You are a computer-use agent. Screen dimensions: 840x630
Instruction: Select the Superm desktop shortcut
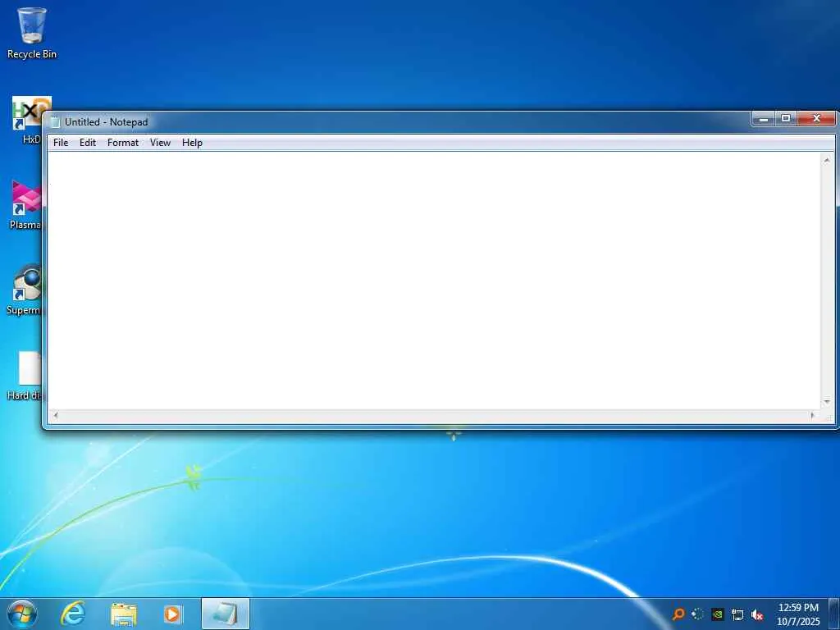(24, 290)
